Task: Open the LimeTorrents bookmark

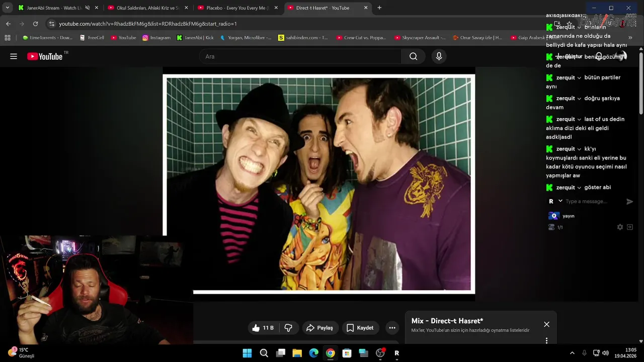Action: (47, 38)
